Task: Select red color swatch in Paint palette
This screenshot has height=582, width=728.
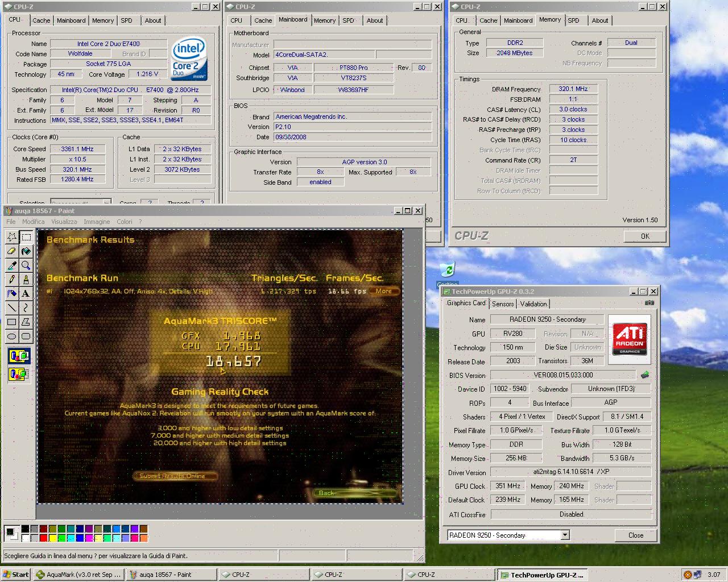Action: point(43,538)
